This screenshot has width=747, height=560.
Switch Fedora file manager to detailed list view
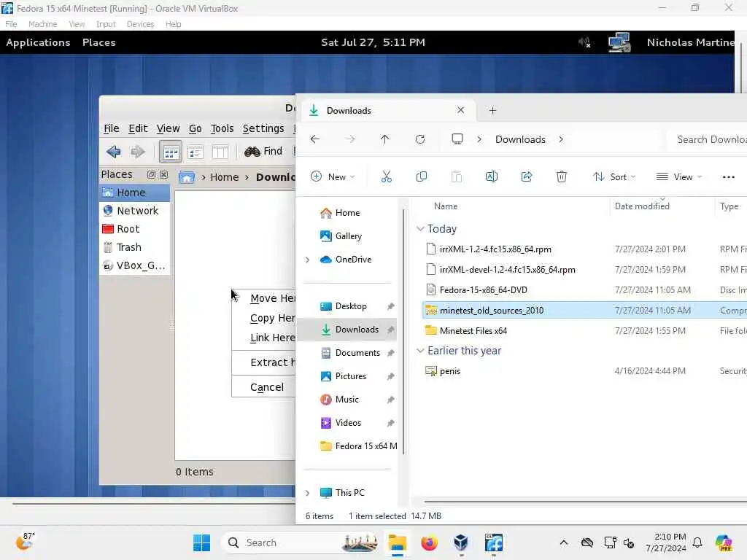[220, 152]
